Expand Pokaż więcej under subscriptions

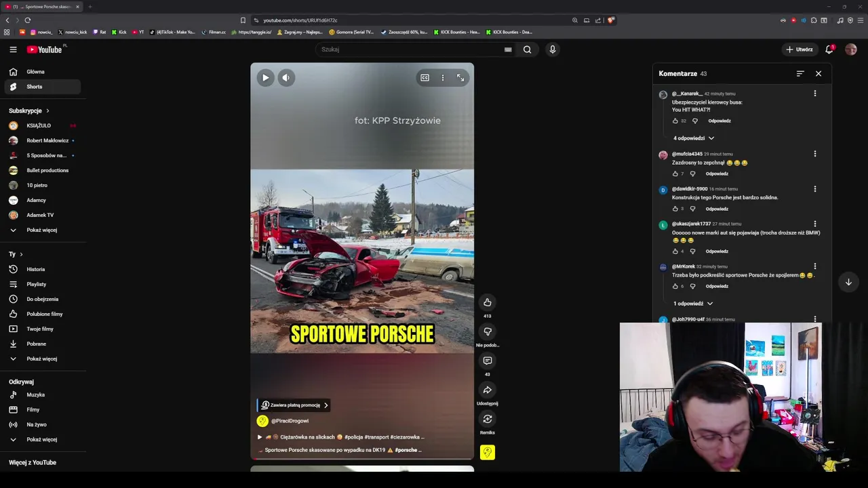pos(43,230)
